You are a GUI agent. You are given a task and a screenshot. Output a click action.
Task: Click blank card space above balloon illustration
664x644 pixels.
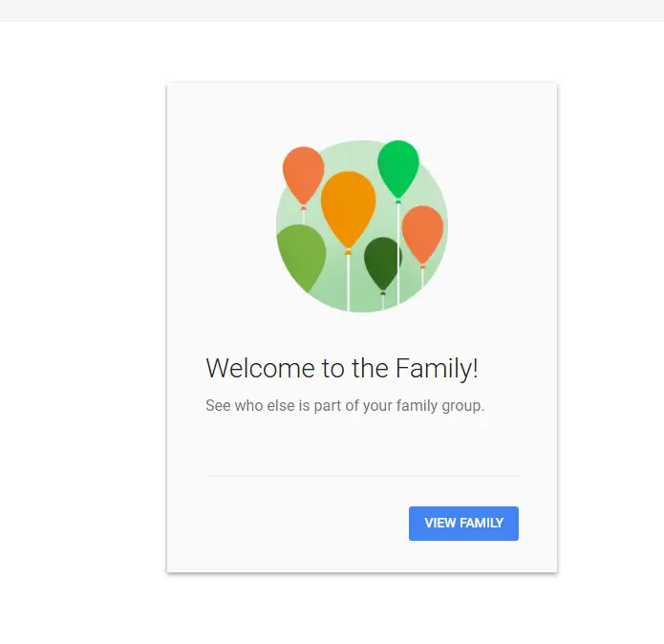point(362,111)
